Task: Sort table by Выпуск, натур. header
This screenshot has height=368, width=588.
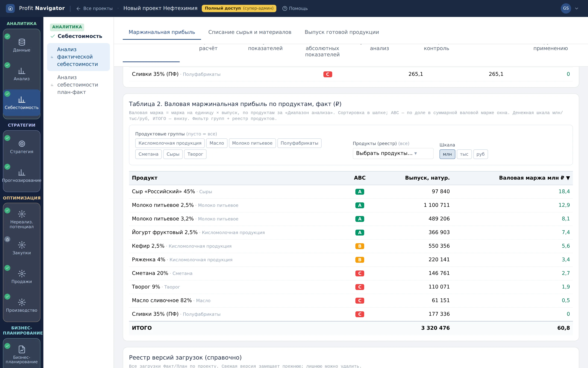Action: click(427, 178)
